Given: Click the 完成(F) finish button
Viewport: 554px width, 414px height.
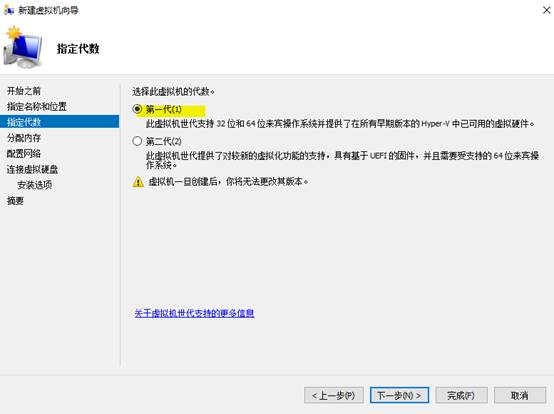Looking at the screenshot, I should click(461, 395).
